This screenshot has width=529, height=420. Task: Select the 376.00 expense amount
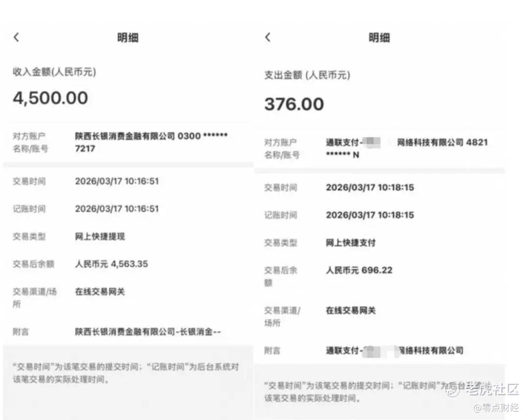(x=294, y=104)
